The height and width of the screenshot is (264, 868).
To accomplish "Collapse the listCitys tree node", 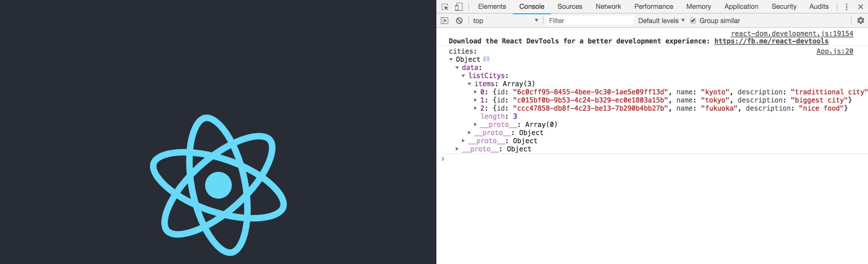I will click(x=463, y=76).
